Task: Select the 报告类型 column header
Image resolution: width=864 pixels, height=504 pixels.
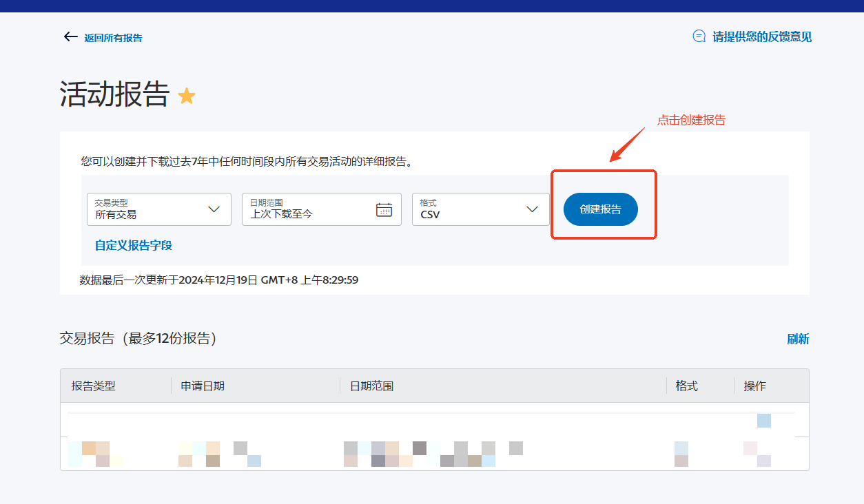Action: click(x=94, y=386)
